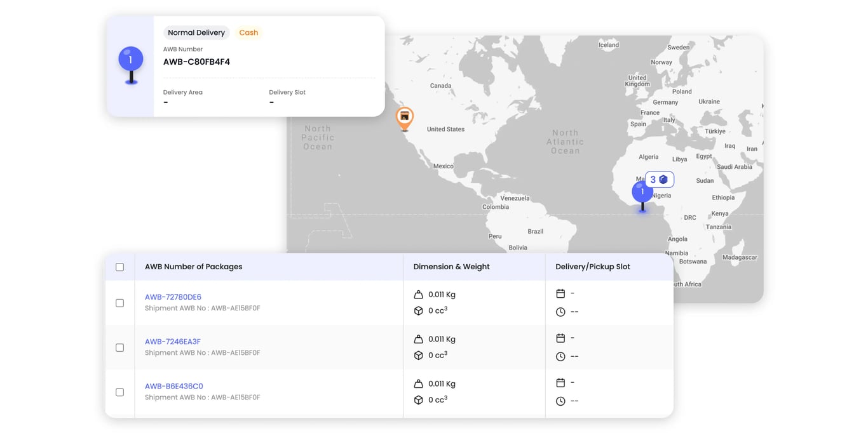Select the Normal Delivery tag
Viewport: 868px width, 433px height.
coord(196,32)
